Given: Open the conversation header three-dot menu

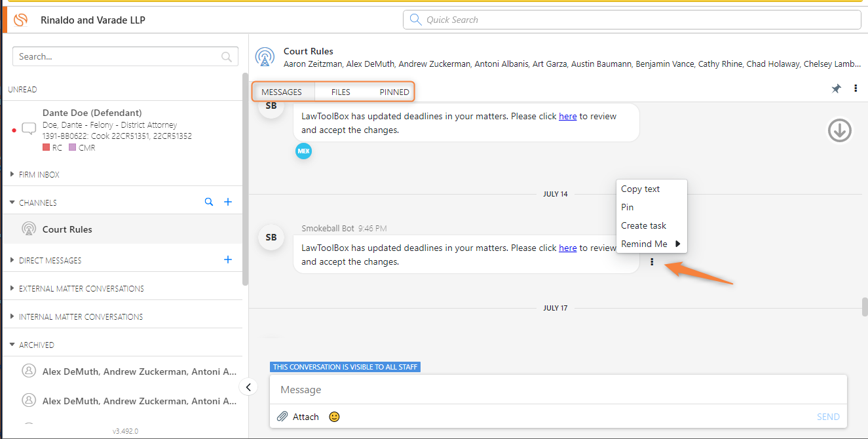Looking at the screenshot, I should click(856, 88).
